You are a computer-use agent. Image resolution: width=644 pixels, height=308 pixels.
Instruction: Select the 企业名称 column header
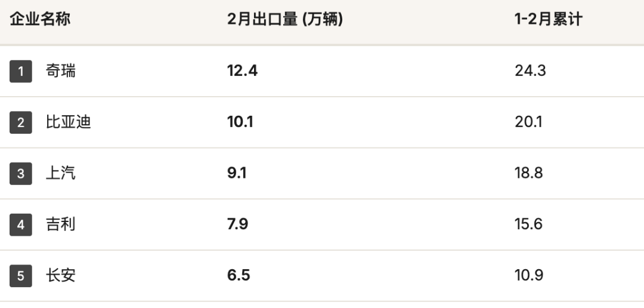click(x=40, y=19)
